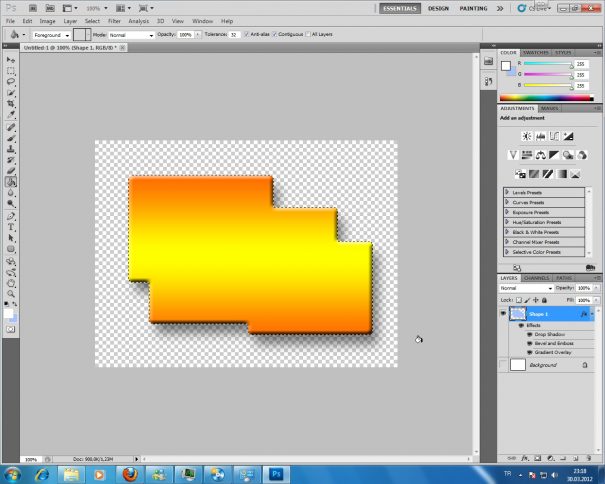
Task: Hide the Shape 1 layer
Action: point(503,313)
